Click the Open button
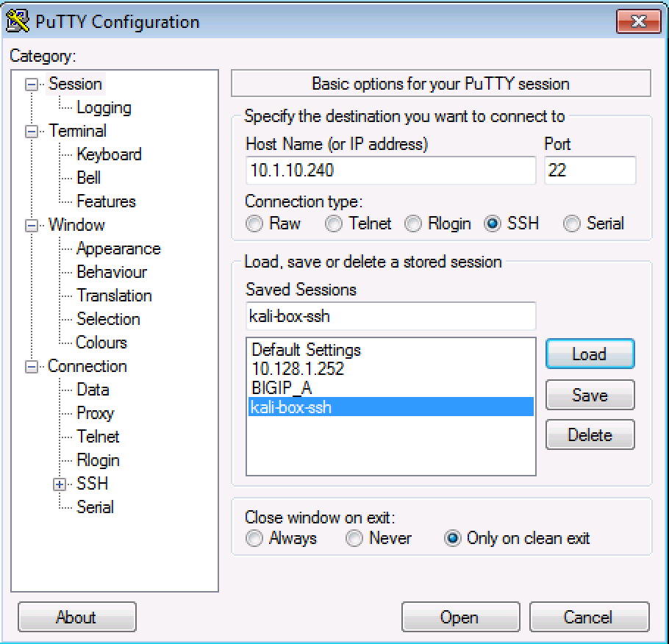This screenshot has width=669, height=644. pyautogui.click(x=460, y=617)
